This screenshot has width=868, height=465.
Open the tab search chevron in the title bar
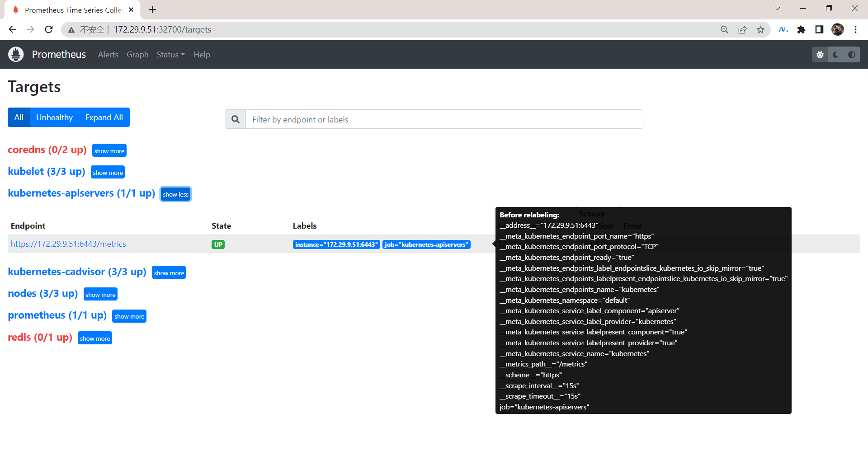pos(777,9)
